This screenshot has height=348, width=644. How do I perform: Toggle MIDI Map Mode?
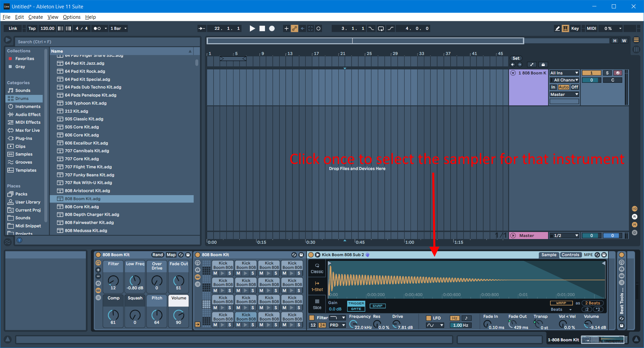tap(591, 28)
